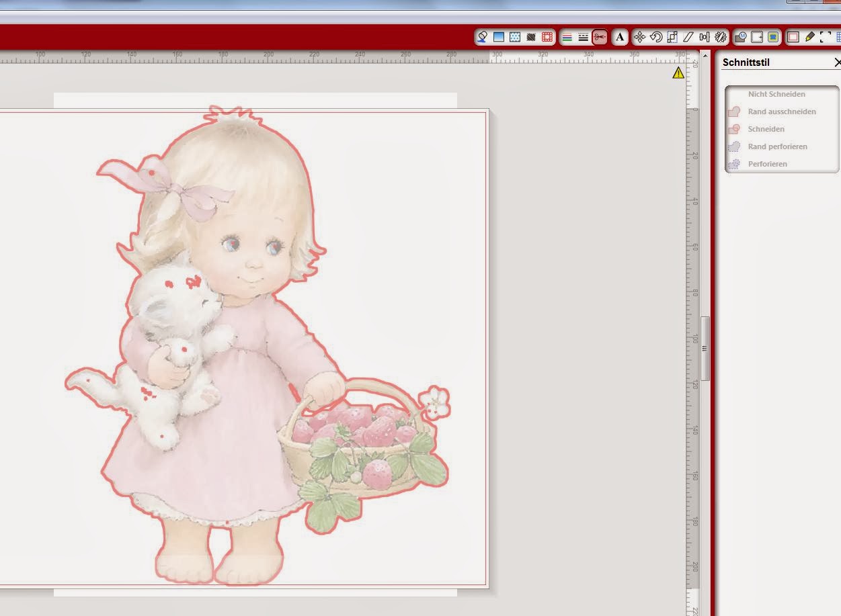The width and height of the screenshot is (841, 616).
Task: Click the registration marks bracket icon
Action: (826, 37)
